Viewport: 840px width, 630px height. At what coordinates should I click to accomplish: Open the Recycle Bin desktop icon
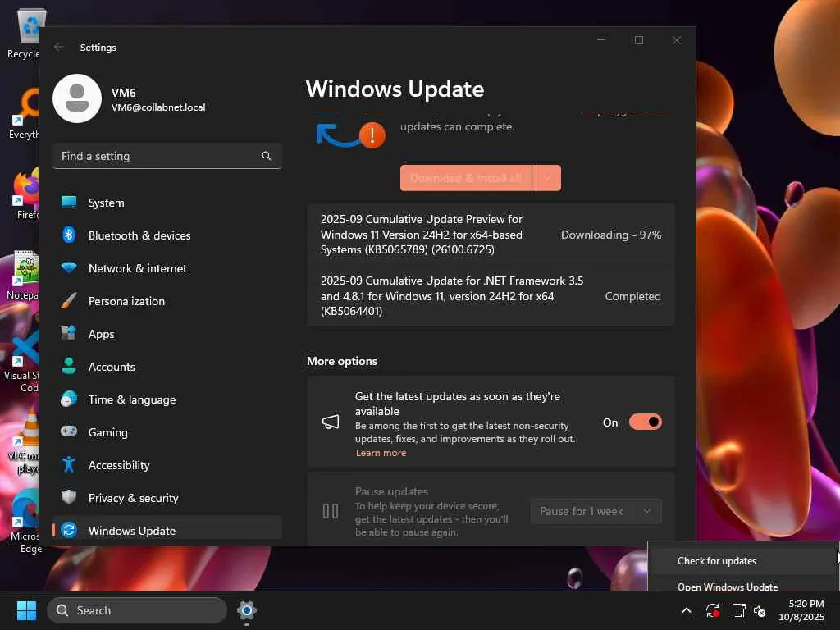point(25,33)
